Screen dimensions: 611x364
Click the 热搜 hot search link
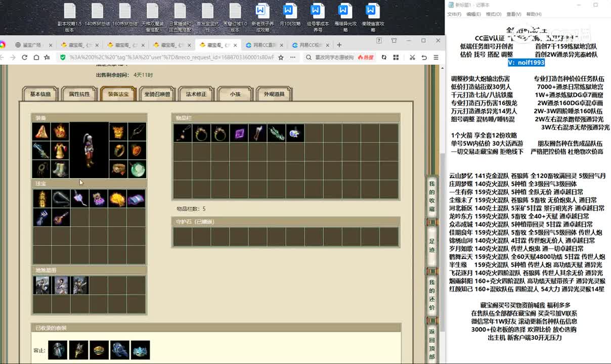(365, 58)
